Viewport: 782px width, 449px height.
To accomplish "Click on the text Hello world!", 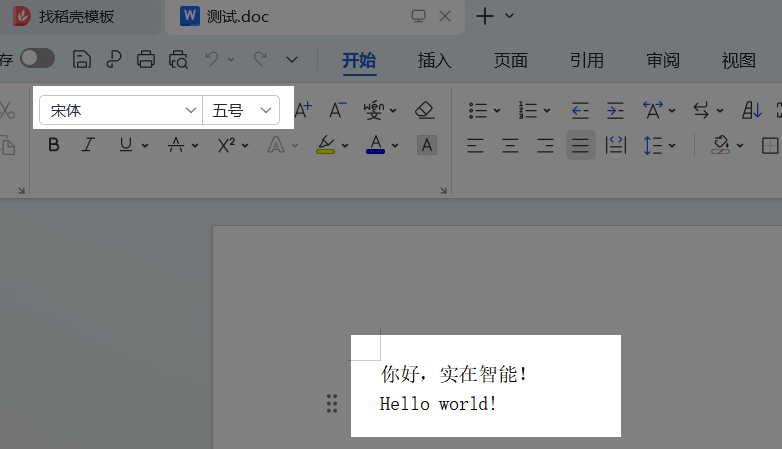I will pos(438,404).
